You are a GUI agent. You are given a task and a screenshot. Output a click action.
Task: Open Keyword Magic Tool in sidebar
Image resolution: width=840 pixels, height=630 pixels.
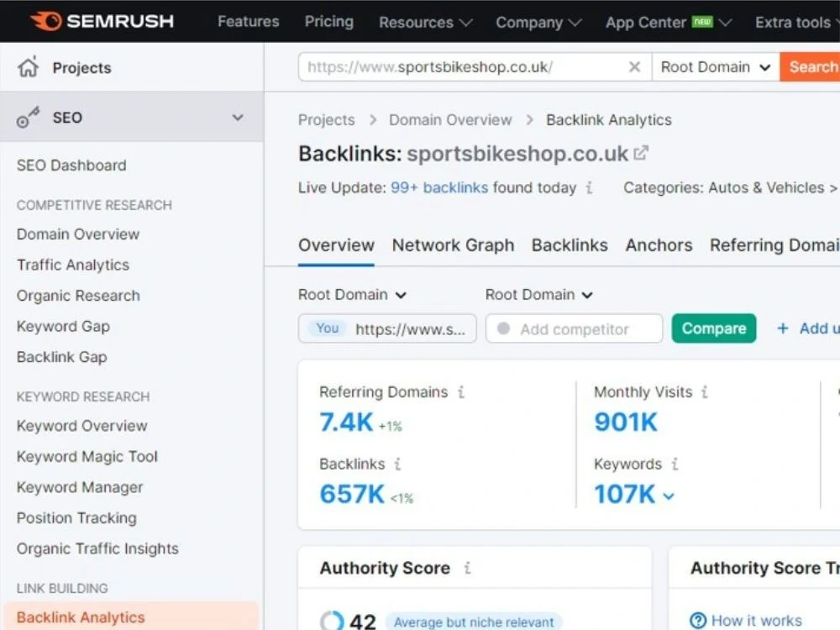[x=87, y=456]
